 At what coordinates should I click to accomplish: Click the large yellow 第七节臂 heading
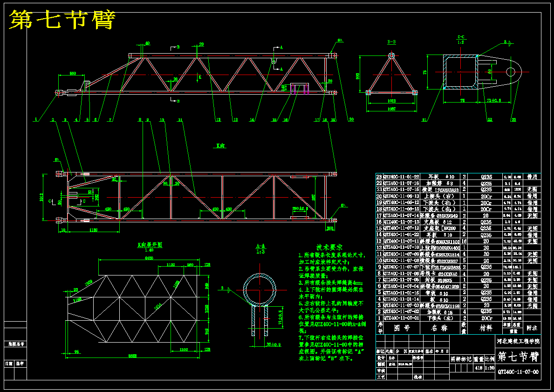click(x=62, y=20)
